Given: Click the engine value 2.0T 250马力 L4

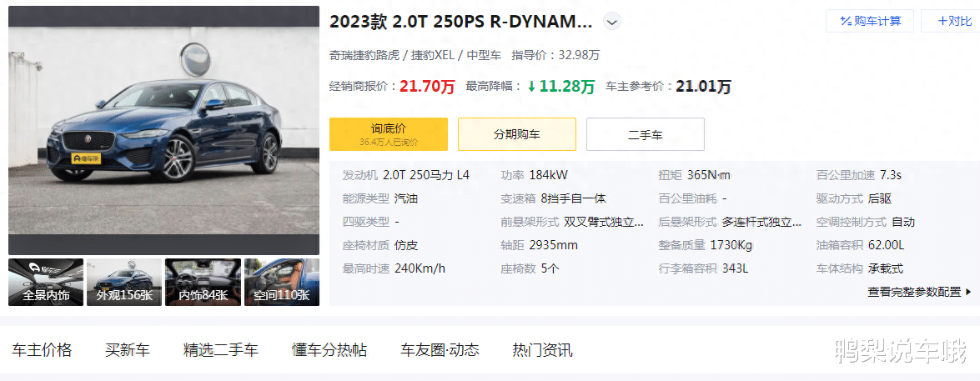Looking at the screenshot, I should (426, 175).
